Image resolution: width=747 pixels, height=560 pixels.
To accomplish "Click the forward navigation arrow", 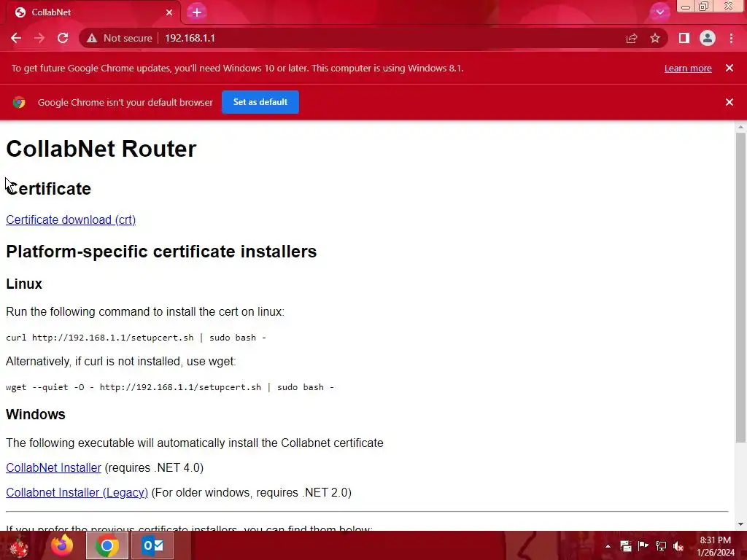I will point(39,38).
